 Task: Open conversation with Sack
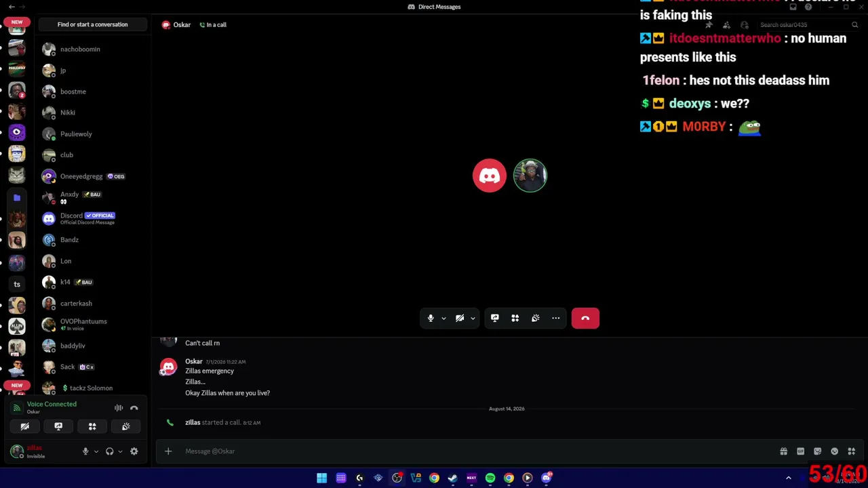[92, 367]
